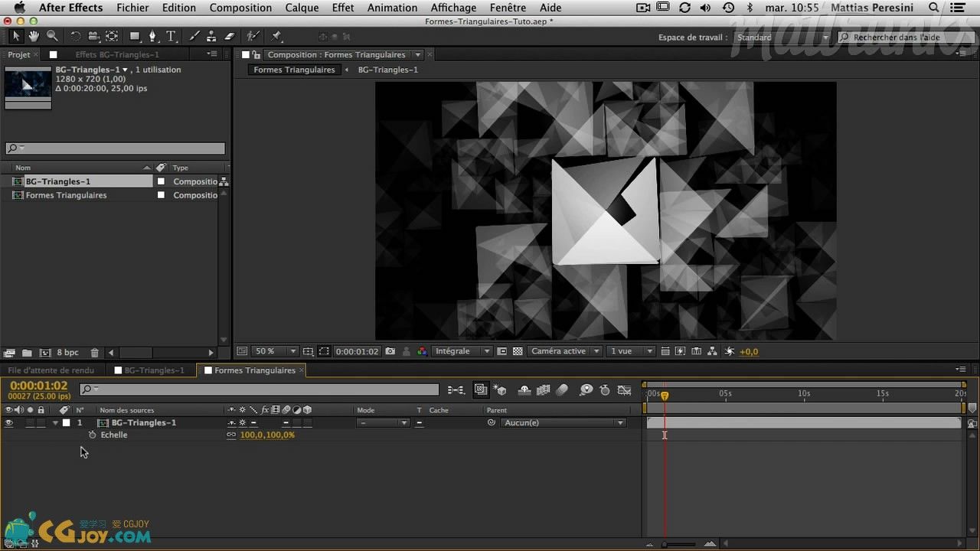The width and height of the screenshot is (980, 551).
Task: Open the Espace de travail Standard dropdown
Action: 782,37
